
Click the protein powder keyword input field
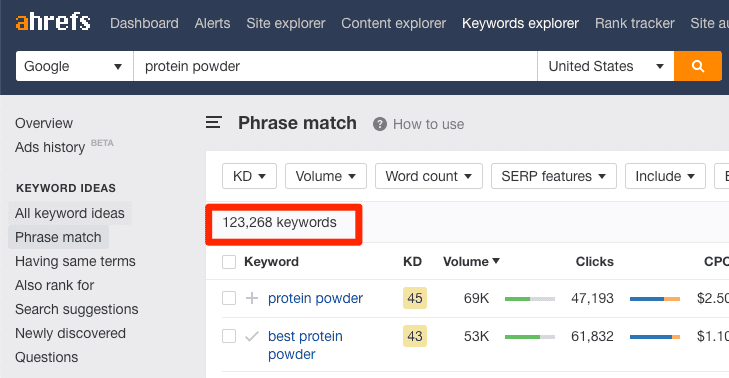pos(335,66)
